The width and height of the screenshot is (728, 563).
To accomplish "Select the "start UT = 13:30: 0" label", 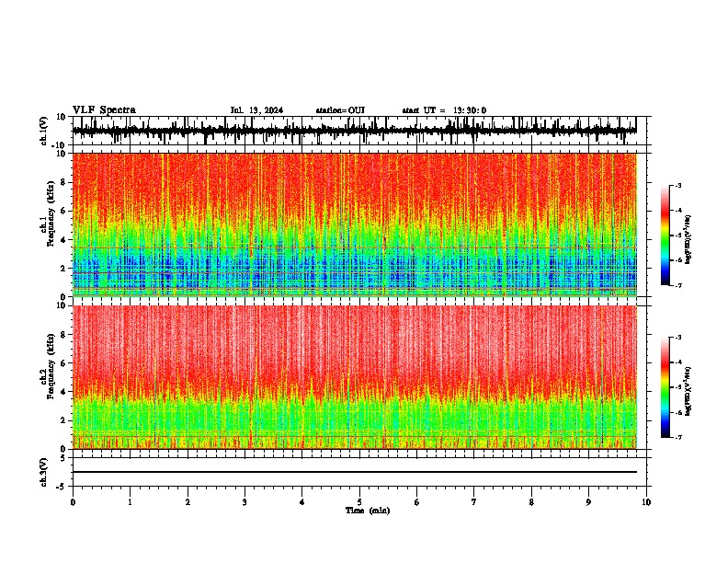I will (444, 110).
